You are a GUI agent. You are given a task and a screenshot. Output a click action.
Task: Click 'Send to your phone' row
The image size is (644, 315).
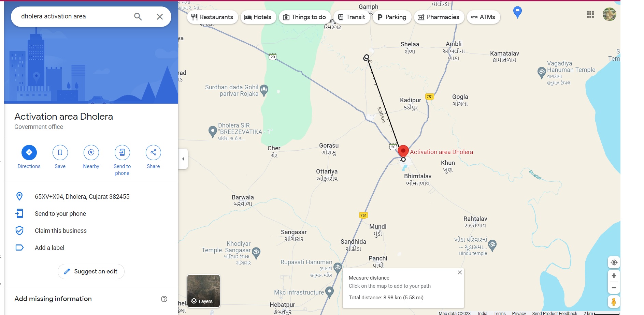(x=91, y=214)
